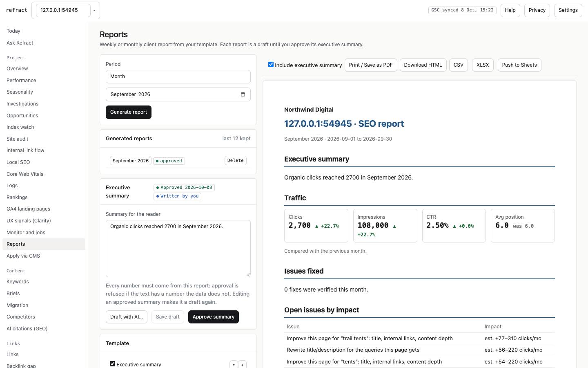Open Index watch

(x=44, y=127)
